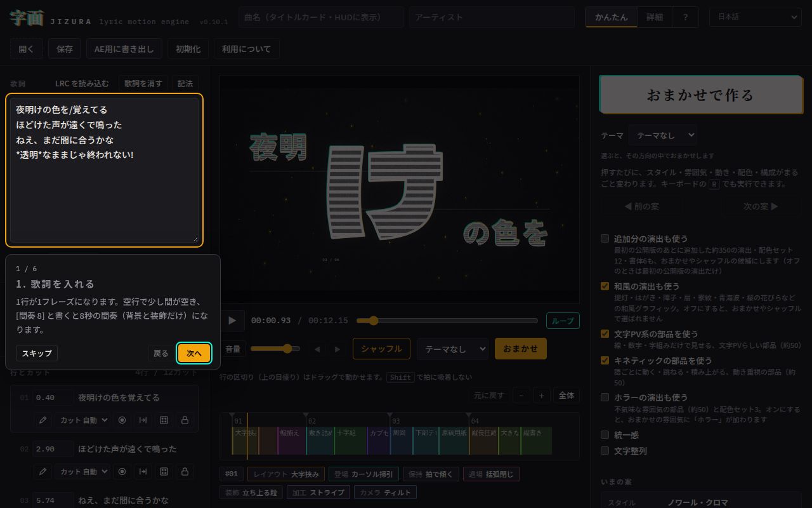Click 歌詞を消す button
This screenshot has height=508, width=812.
[143, 84]
